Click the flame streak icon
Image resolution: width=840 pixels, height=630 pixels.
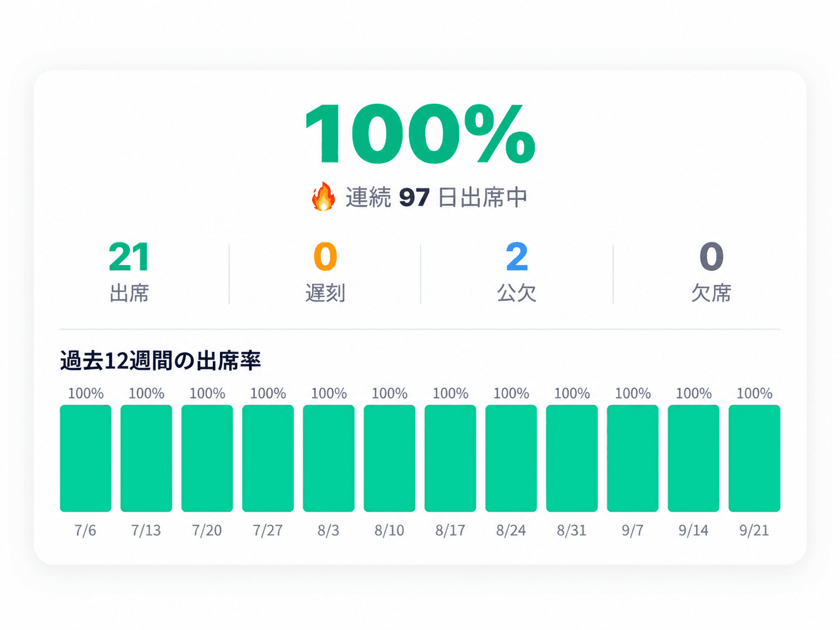point(323,197)
